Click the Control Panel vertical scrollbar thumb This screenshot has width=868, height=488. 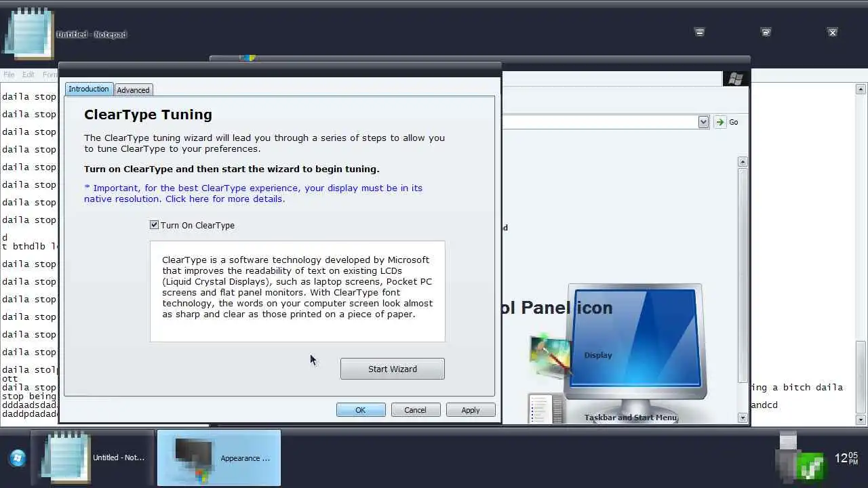(x=743, y=274)
